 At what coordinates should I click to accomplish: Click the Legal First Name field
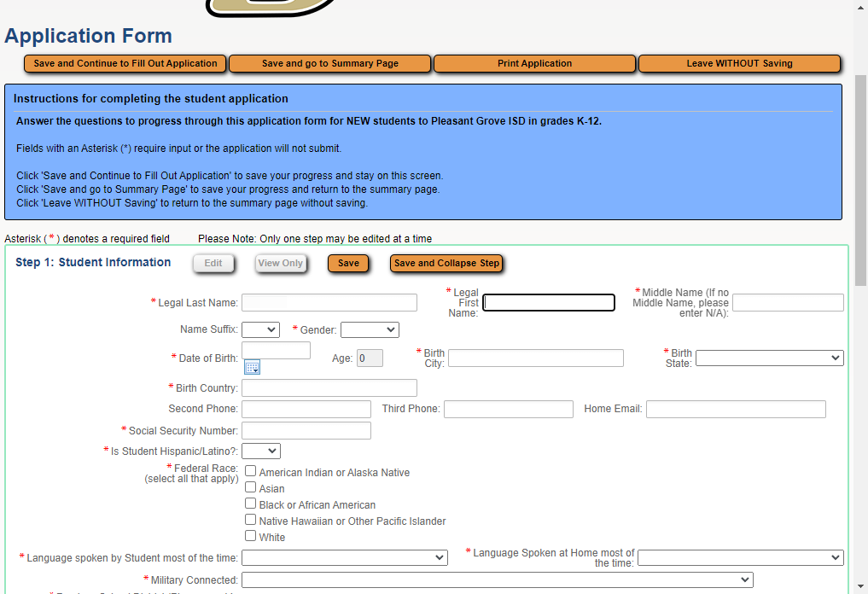click(549, 302)
